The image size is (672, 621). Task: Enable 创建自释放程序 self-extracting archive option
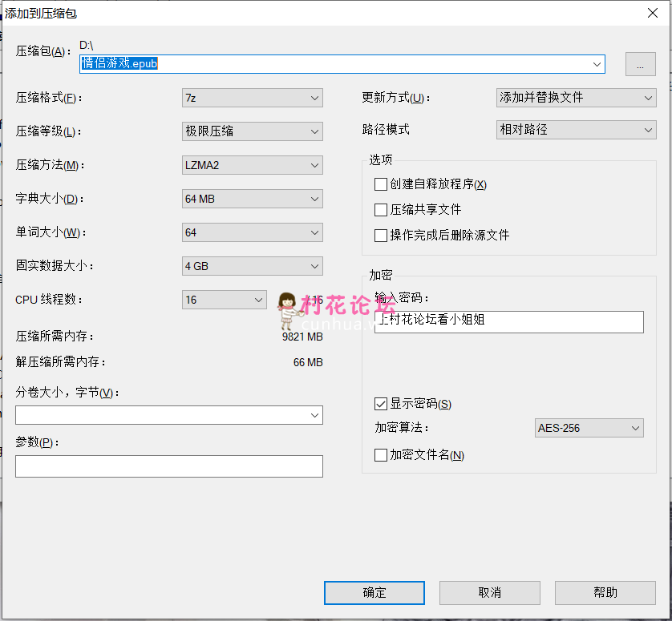(x=381, y=184)
